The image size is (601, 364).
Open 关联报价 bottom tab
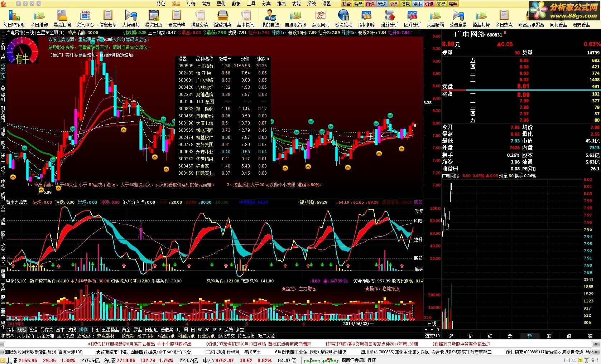(25, 336)
